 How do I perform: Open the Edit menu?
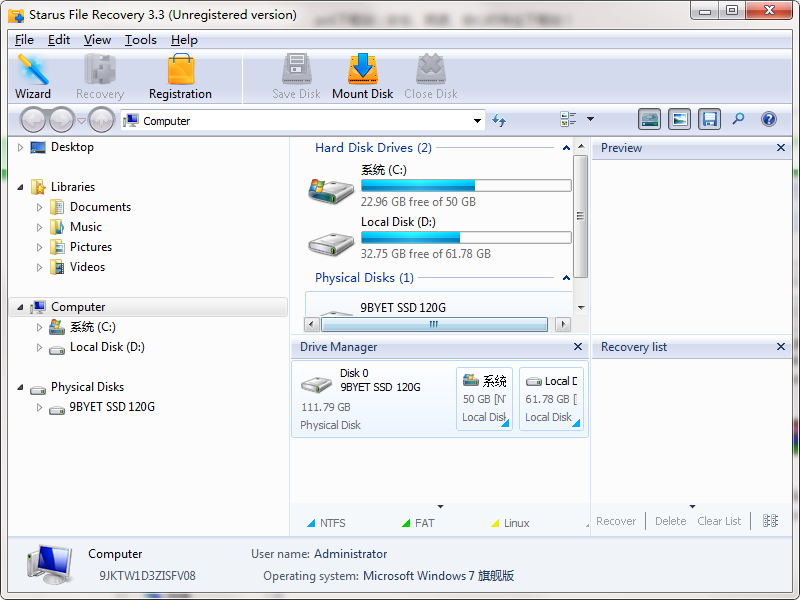pos(59,40)
